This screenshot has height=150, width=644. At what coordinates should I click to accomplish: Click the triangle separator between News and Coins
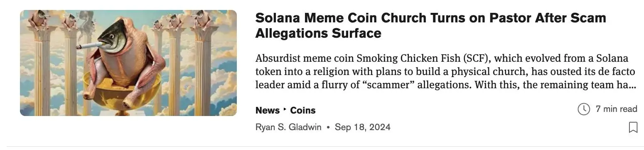pyautogui.click(x=285, y=110)
